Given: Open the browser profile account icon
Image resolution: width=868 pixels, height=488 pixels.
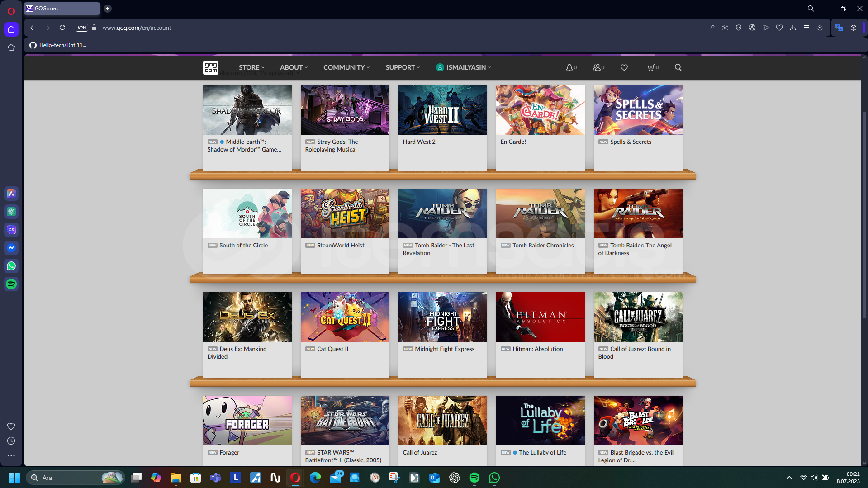Looking at the screenshot, I should (x=820, y=28).
